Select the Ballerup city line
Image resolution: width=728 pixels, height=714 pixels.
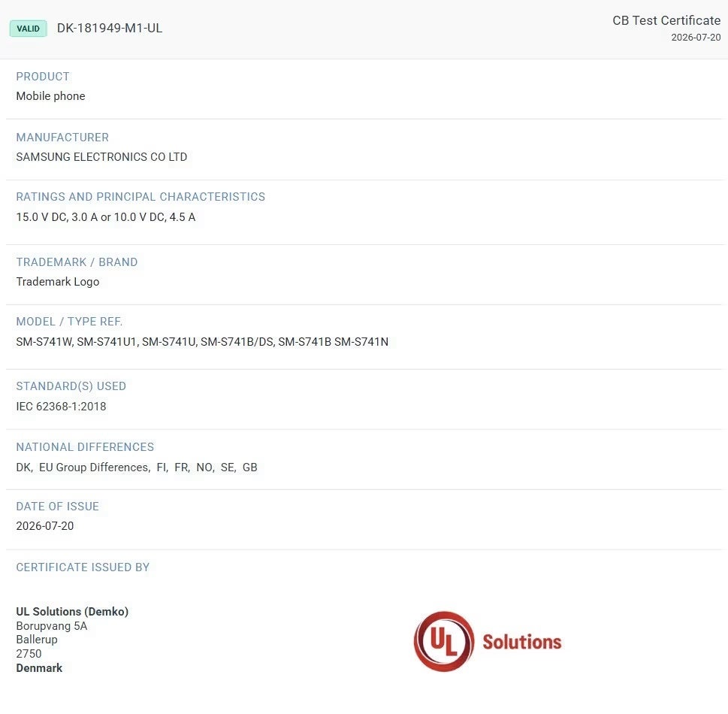(x=37, y=640)
